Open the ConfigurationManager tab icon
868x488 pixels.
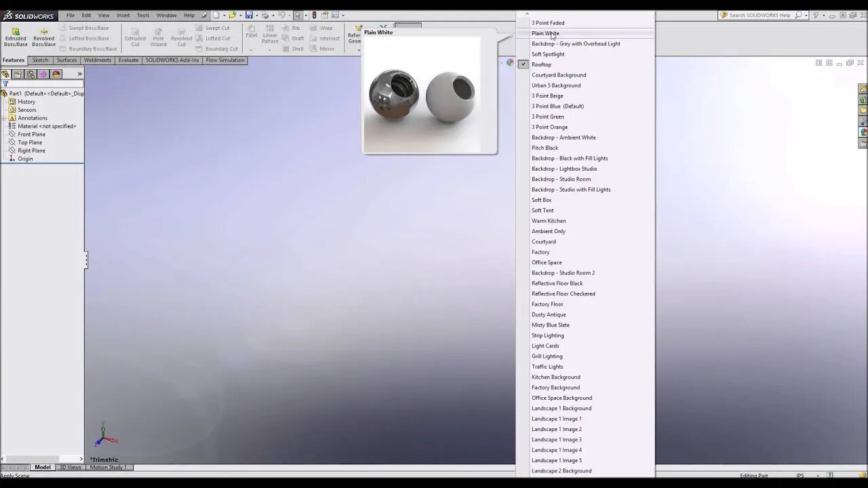(x=31, y=74)
